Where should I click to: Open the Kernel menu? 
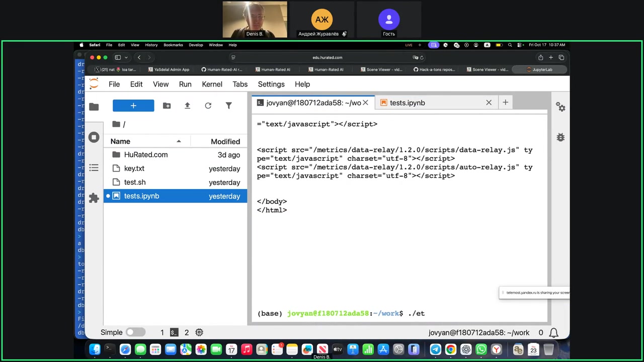pyautogui.click(x=212, y=84)
